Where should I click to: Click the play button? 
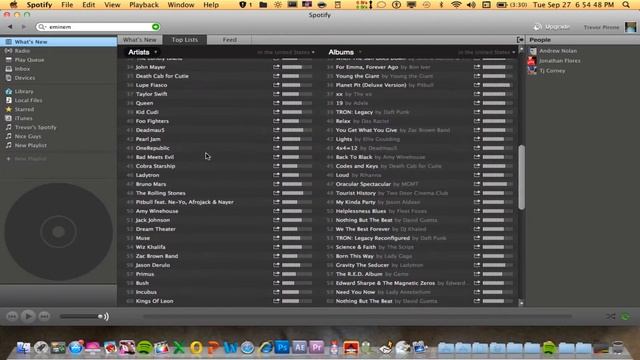(x=28, y=316)
